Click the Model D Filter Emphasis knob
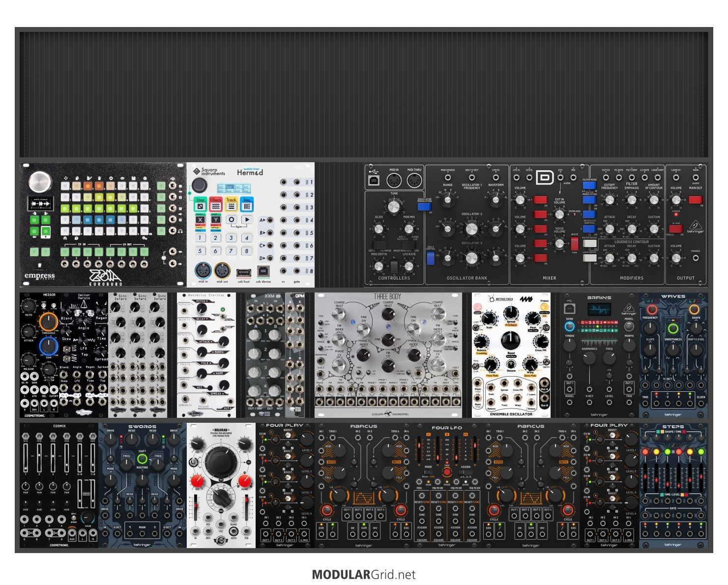728x585 pixels. point(632,200)
